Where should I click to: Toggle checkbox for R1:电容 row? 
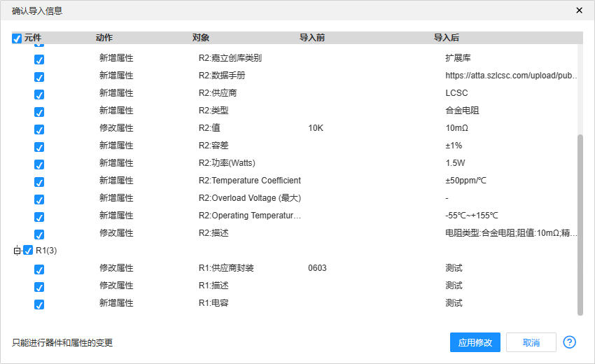[39, 304]
